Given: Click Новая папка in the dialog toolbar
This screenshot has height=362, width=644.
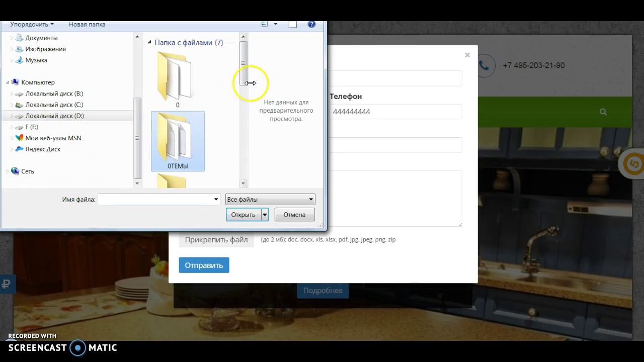Looking at the screenshot, I should [87, 24].
